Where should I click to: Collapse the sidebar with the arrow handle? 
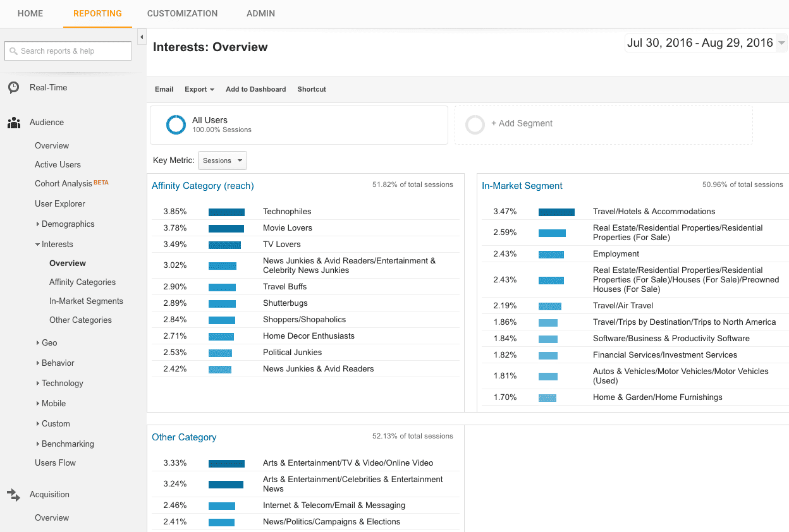142,37
